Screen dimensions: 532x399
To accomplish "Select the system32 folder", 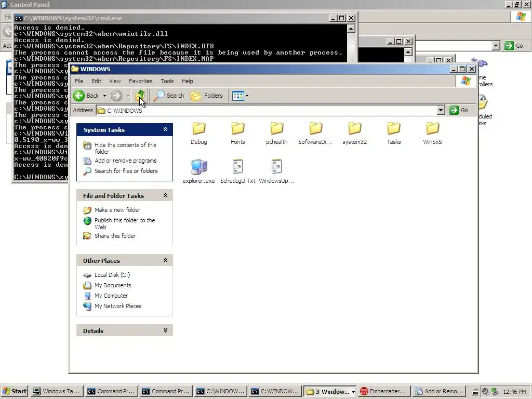I will [354, 134].
